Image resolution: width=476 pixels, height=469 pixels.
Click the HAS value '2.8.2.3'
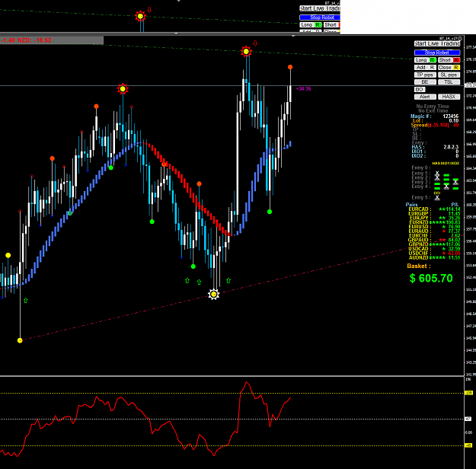[451, 147]
